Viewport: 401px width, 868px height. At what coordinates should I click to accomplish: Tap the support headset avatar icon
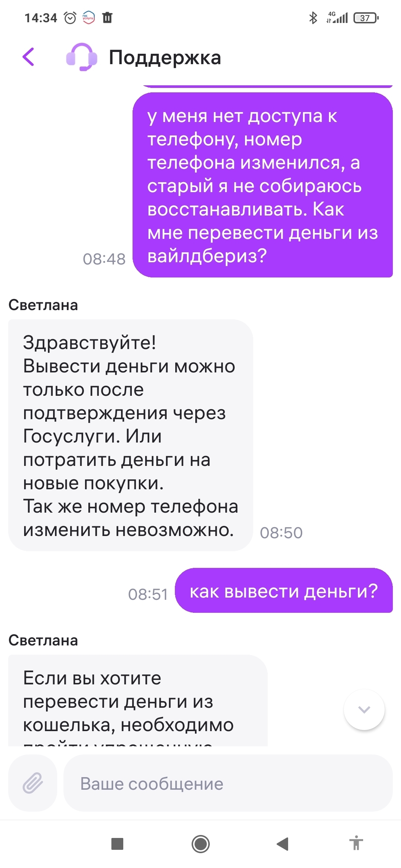pos(82,57)
